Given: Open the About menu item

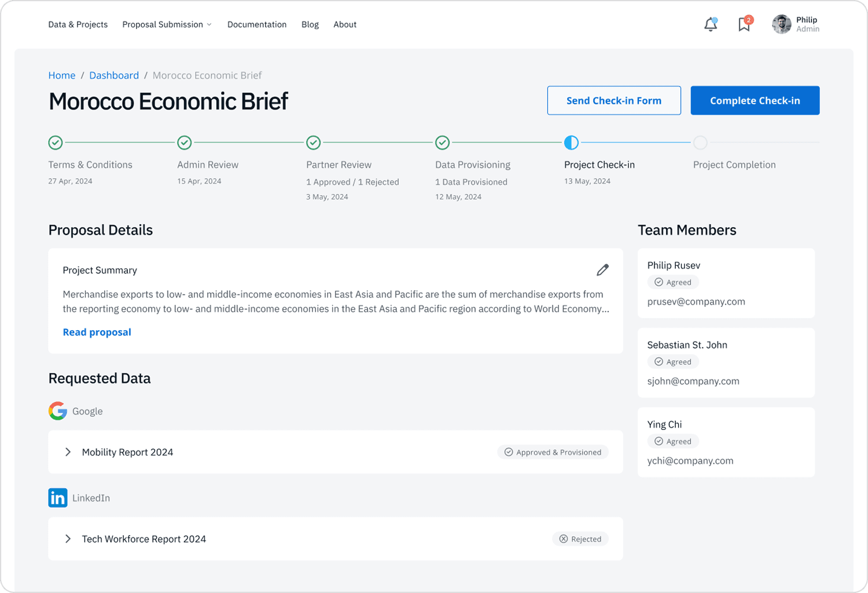Looking at the screenshot, I should tap(345, 24).
